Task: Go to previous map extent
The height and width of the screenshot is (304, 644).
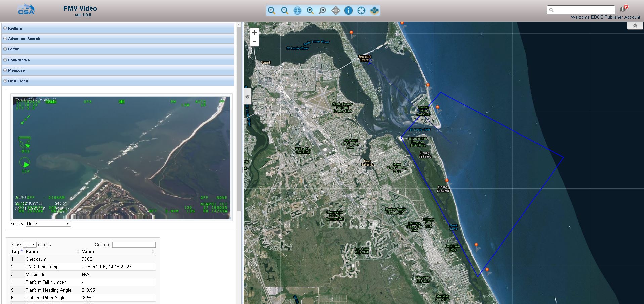Action: point(310,11)
